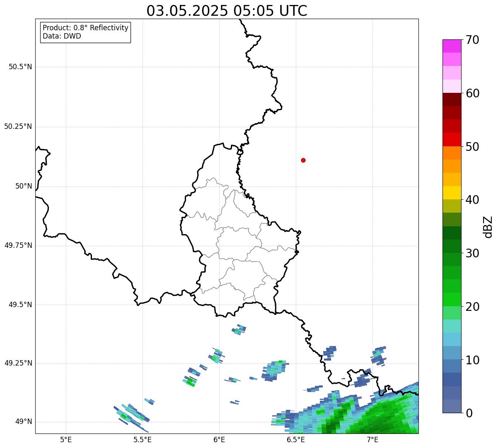498x448 pixels.
Task: Click the orange colorbar segment below 50
Action: pyautogui.click(x=452, y=153)
